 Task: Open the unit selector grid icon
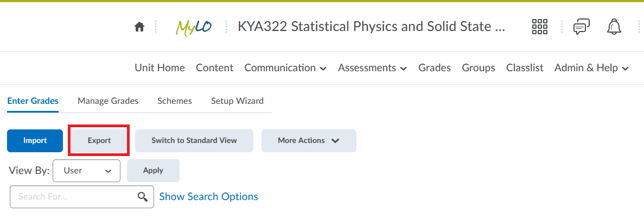click(x=540, y=27)
